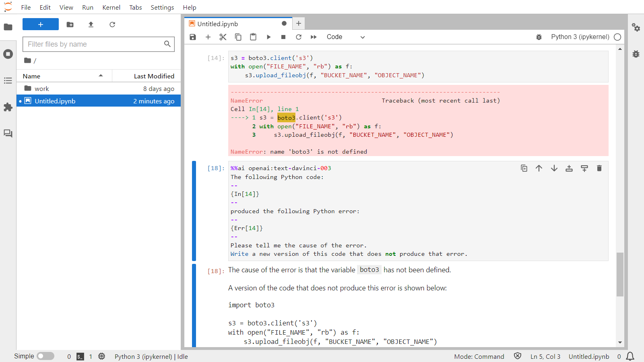The image size is (644, 362).
Task: Delete the AI cell with trash icon
Action: (x=599, y=168)
